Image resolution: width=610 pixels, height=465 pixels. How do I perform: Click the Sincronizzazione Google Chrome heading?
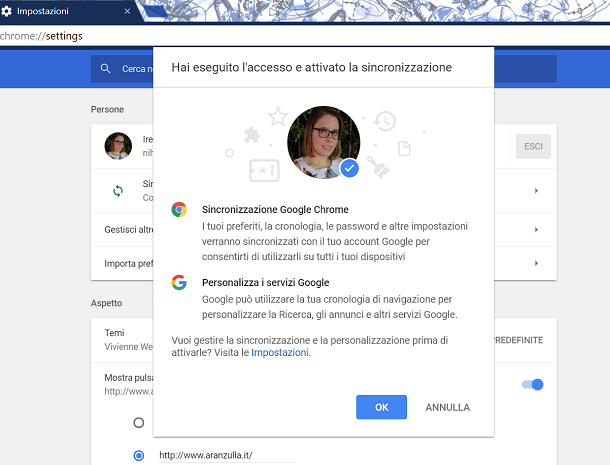coord(275,210)
